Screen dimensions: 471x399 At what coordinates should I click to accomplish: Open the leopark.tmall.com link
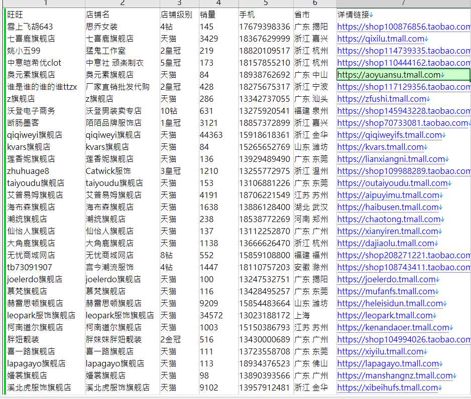(386, 315)
